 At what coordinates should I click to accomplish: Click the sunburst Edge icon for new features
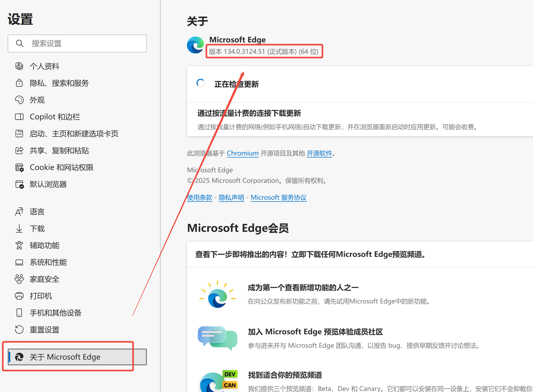(x=217, y=294)
